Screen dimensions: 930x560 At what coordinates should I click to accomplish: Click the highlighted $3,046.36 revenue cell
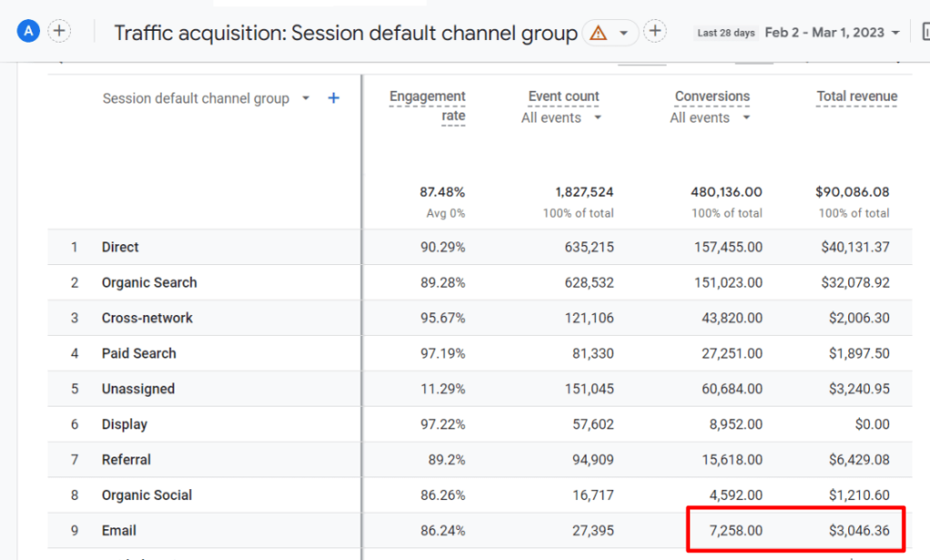pyautogui.click(x=860, y=530)
